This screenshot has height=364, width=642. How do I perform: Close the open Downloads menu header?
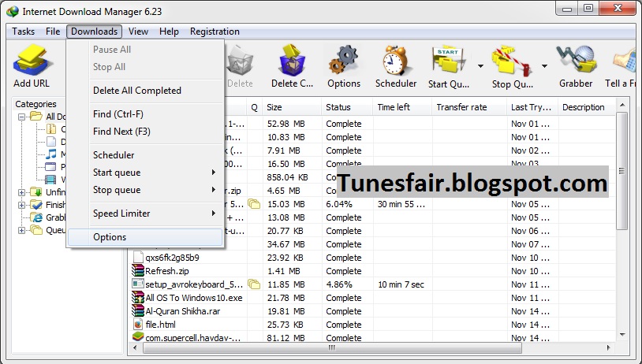[x=94, y=32]
